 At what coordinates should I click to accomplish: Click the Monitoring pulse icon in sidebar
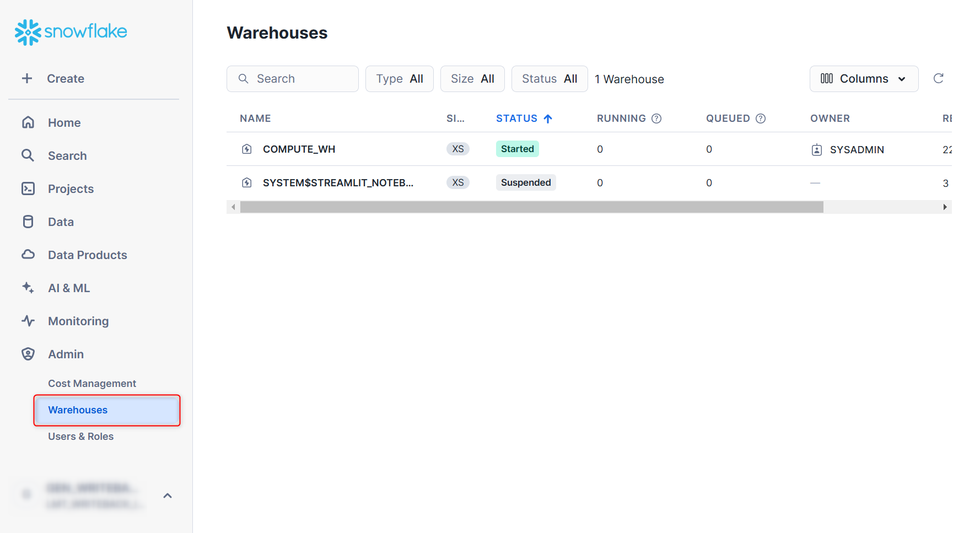(28, 321)
